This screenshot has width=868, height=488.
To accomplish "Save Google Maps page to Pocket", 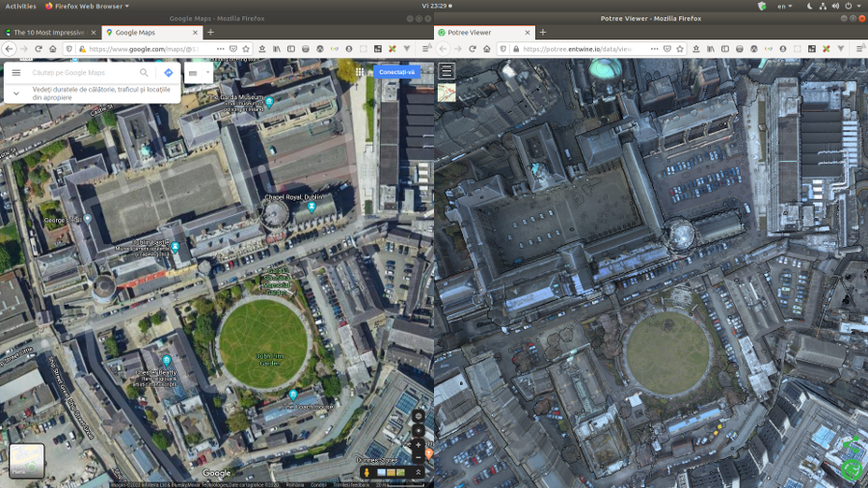I will tap(233, 48).
